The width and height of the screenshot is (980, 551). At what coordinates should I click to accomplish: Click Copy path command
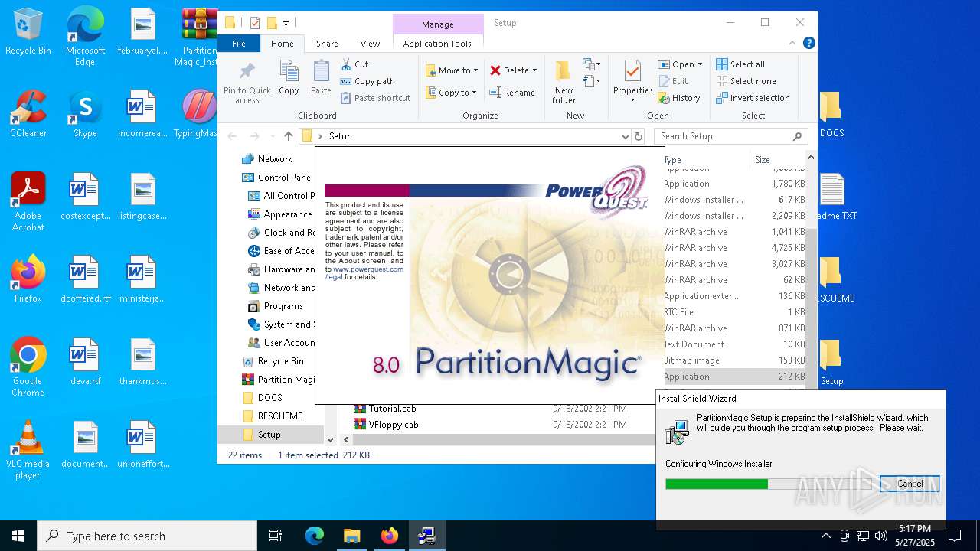click(367, 81)
